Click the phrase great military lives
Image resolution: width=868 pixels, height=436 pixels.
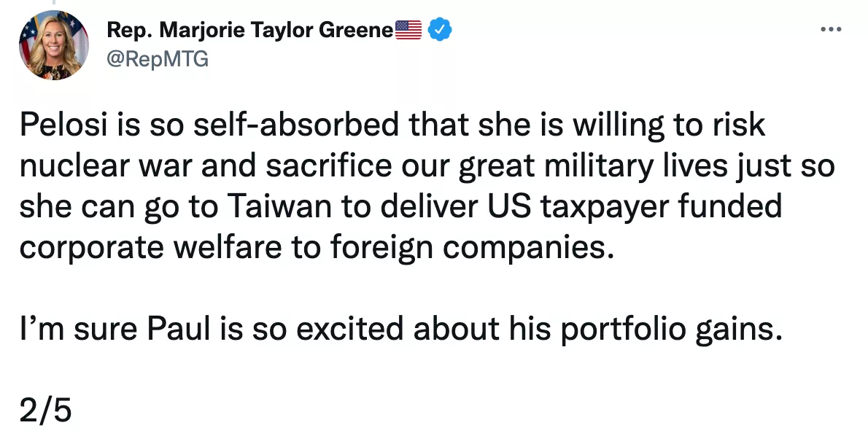tap(593, 166)
